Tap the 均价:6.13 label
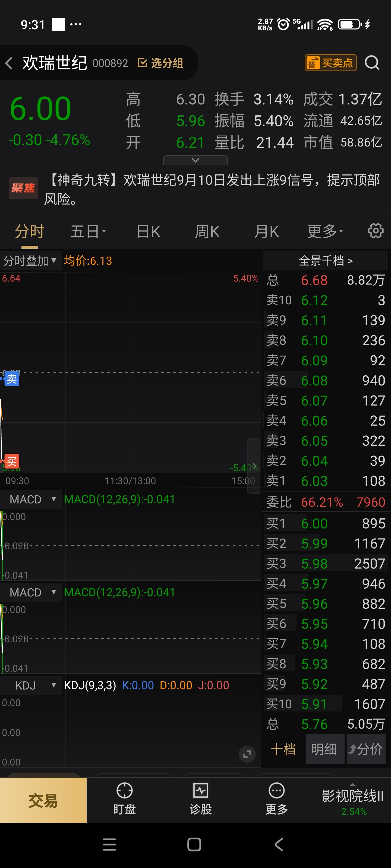 88,260
